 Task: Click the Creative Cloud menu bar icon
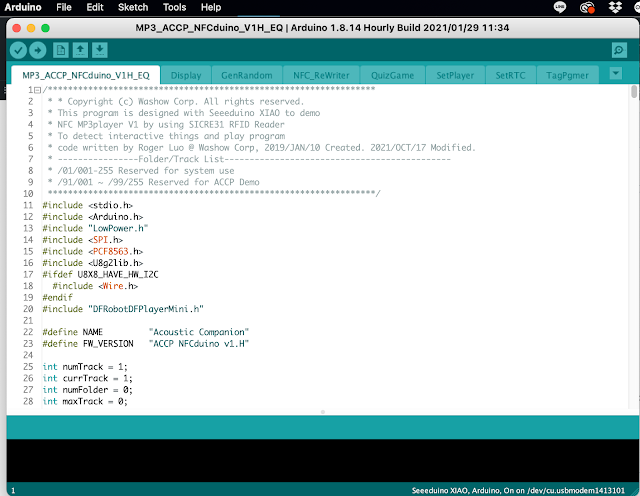[587, 7]
